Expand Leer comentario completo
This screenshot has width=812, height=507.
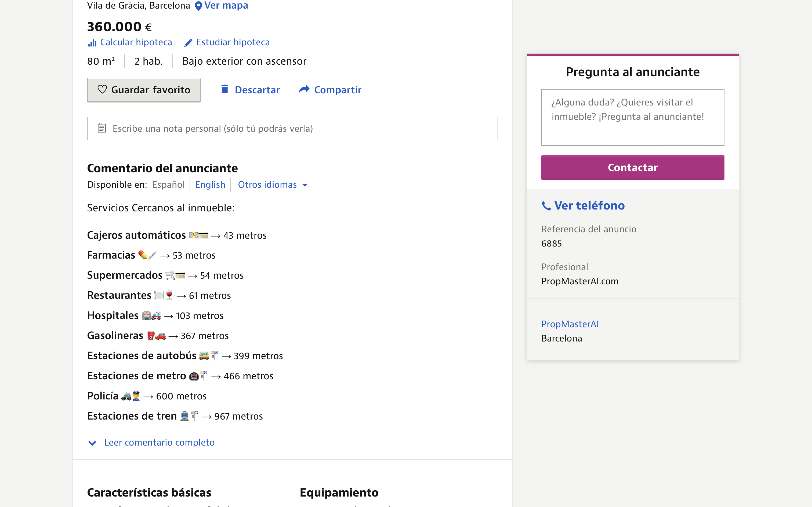[x=160, y=442]
